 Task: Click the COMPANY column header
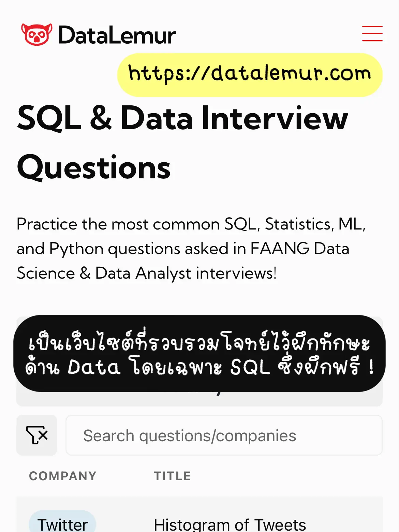tap(63, 475)
